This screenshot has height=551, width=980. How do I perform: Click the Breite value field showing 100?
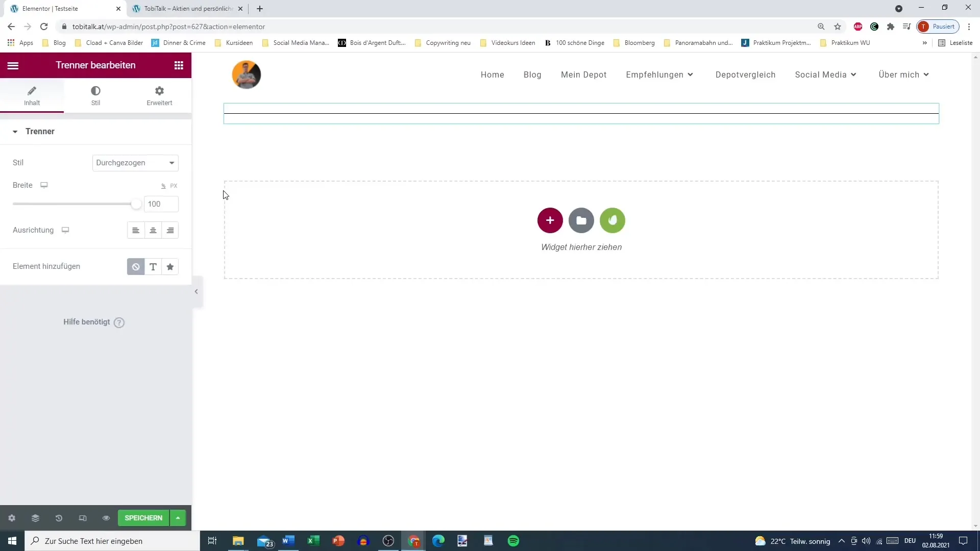click(x=161, y=204)
